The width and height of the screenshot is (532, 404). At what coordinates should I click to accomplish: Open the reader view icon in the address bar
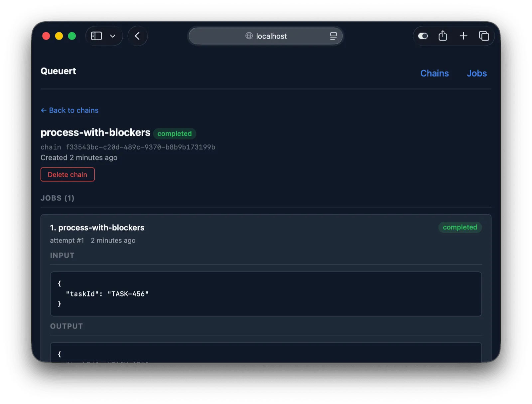333,36
